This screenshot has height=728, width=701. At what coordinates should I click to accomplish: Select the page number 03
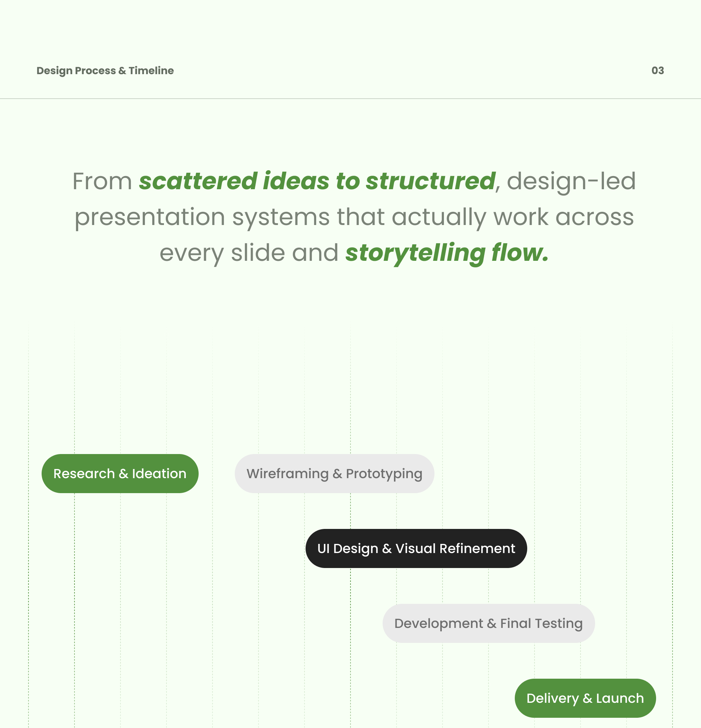click(x=658, y=70)
